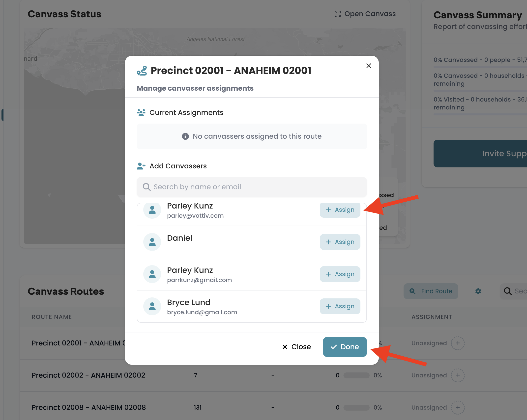Click the Current Assignments group icon
The width and height of the screenshot is (527, 420).
pos(141,113)
